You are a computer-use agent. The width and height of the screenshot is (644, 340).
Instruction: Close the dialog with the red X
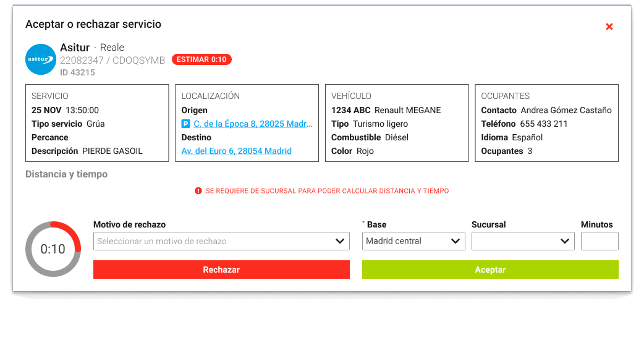pos(609,27)
